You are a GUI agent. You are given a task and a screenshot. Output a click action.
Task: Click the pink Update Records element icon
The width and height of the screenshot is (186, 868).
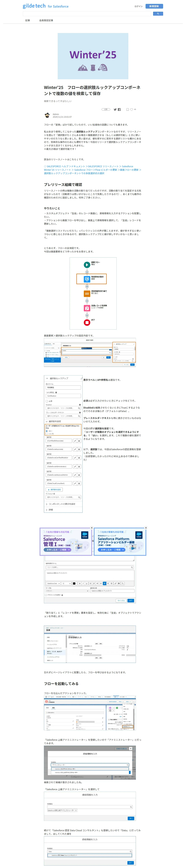(87, 308)
